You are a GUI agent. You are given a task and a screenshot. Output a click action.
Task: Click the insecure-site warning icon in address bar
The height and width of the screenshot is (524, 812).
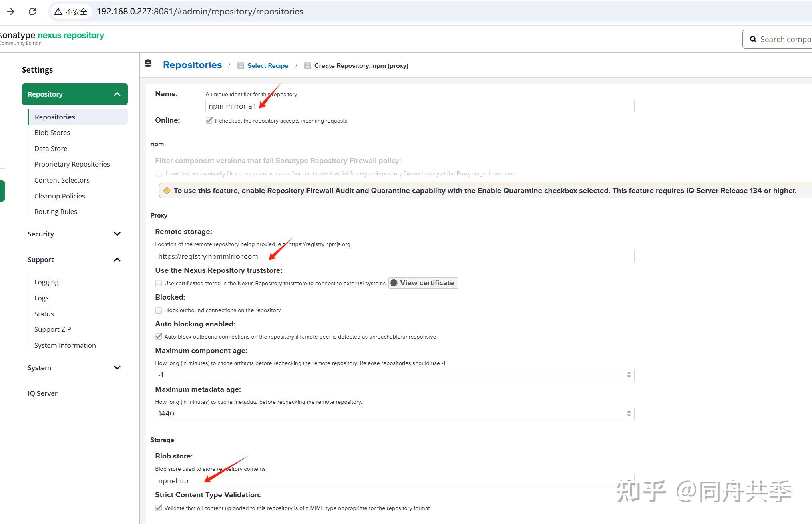[x=58, y=12]
